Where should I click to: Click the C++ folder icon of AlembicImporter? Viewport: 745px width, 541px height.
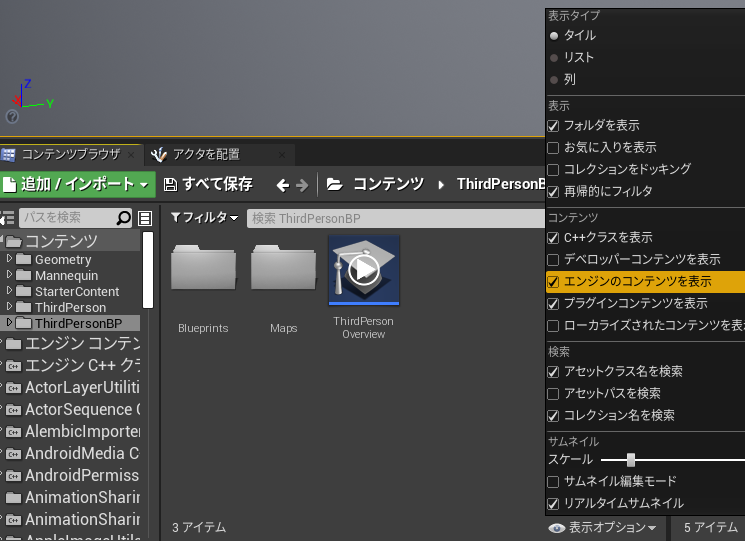click(14, 432)
